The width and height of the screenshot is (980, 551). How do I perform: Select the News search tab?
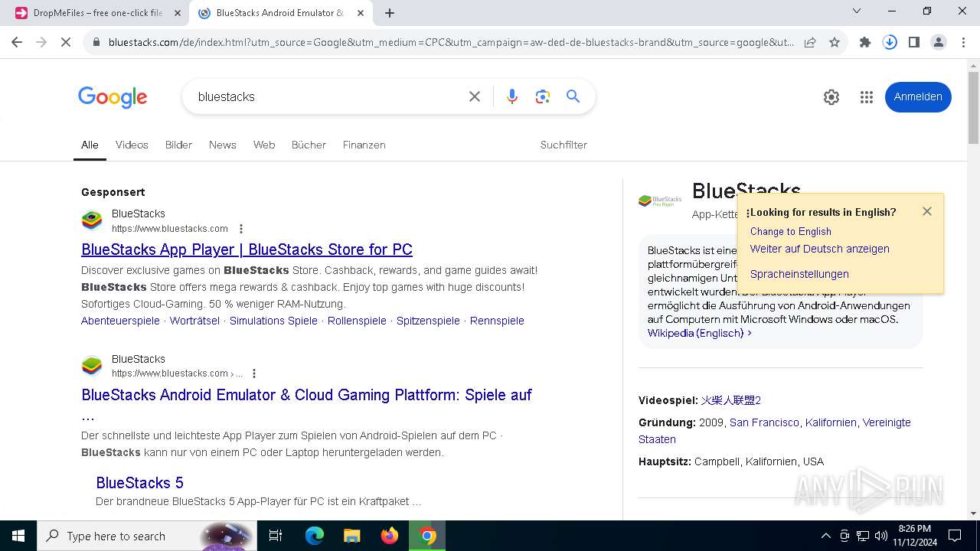coord(222,145)
